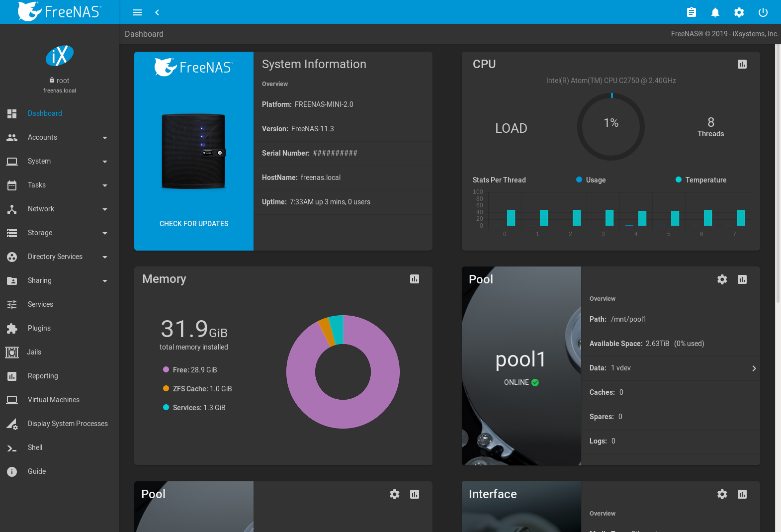The width and height of the screenshot is (781, 532).
Task: Click the Services memory legend dot
Action: click(x=166, y=407)
